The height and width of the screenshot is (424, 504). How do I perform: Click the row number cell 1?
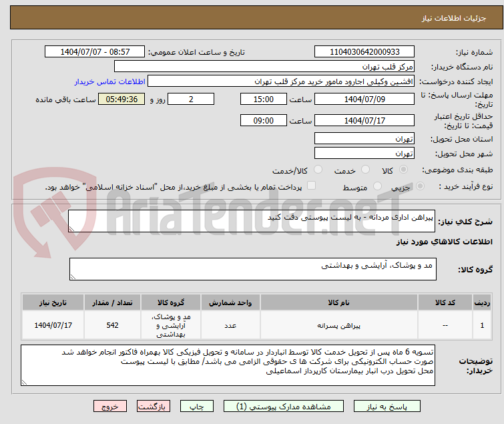482,325
